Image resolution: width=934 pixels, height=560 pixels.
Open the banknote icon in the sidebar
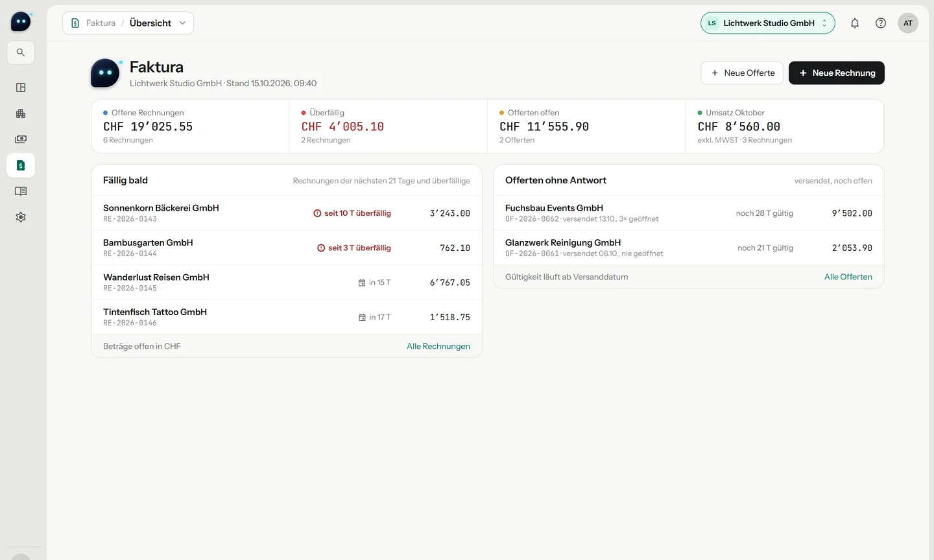pyautogui.click(x=21, y=139)
